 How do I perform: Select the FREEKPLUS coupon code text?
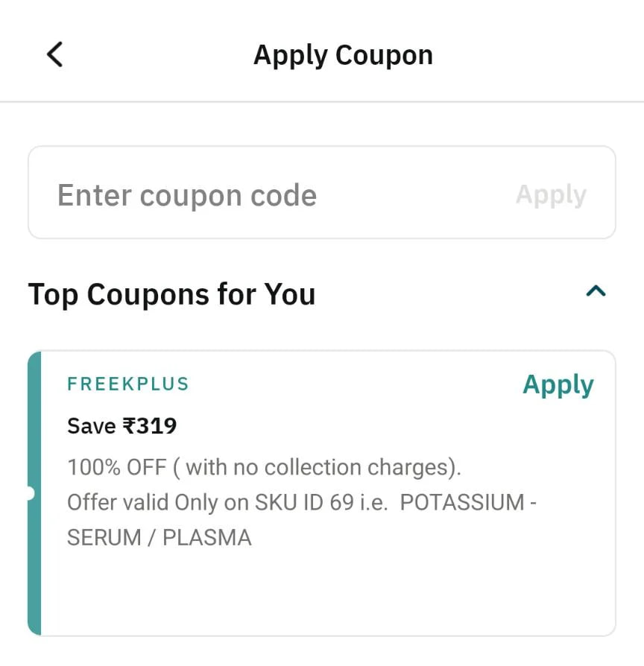[x=127, y=384]
